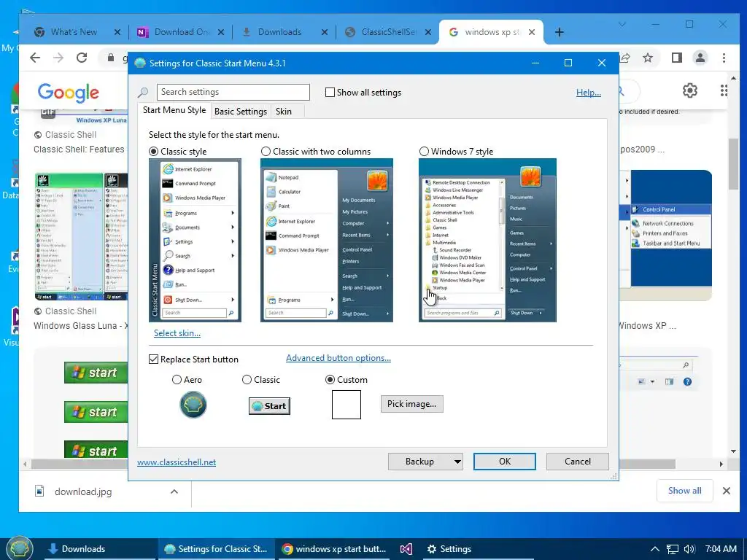Switch to the Download OneNote tab
This screenshot has height=560, width=747.
point(182,32)
